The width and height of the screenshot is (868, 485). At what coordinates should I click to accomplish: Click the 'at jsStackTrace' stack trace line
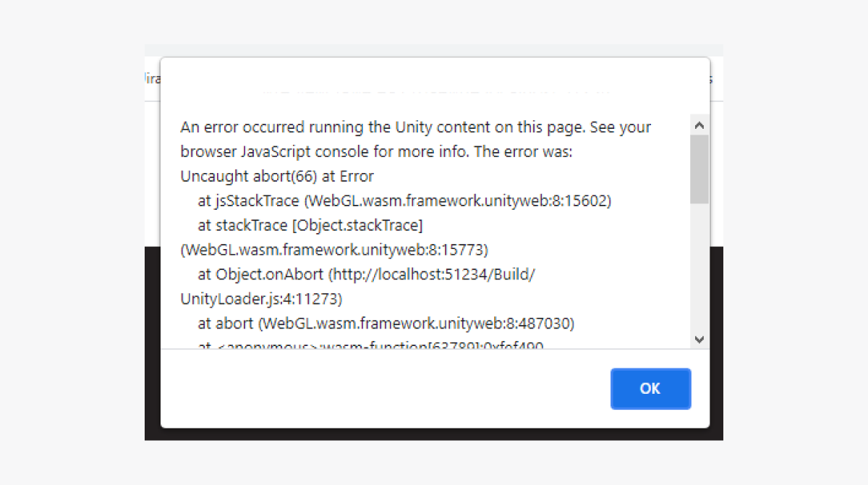[405, 201]
